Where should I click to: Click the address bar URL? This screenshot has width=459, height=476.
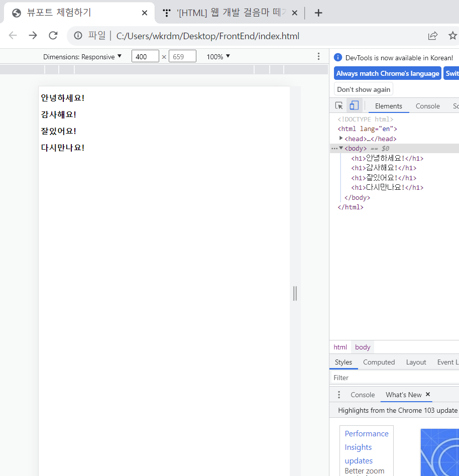coord(207,36)
